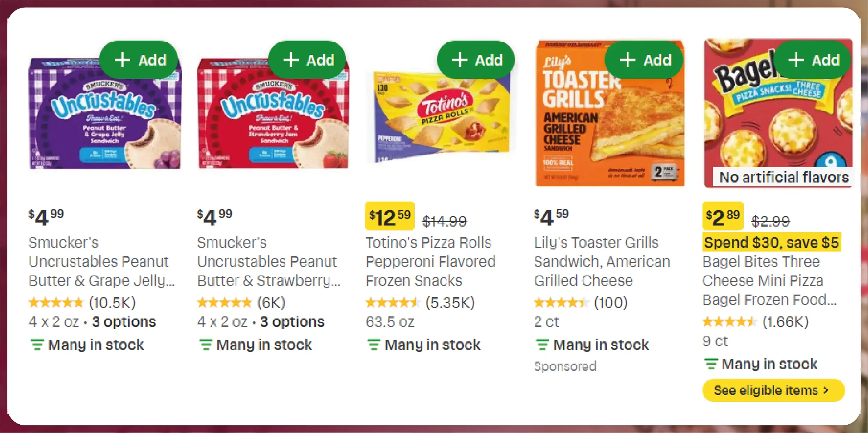Add Totino's Pizza Rolls to cart

476,60
